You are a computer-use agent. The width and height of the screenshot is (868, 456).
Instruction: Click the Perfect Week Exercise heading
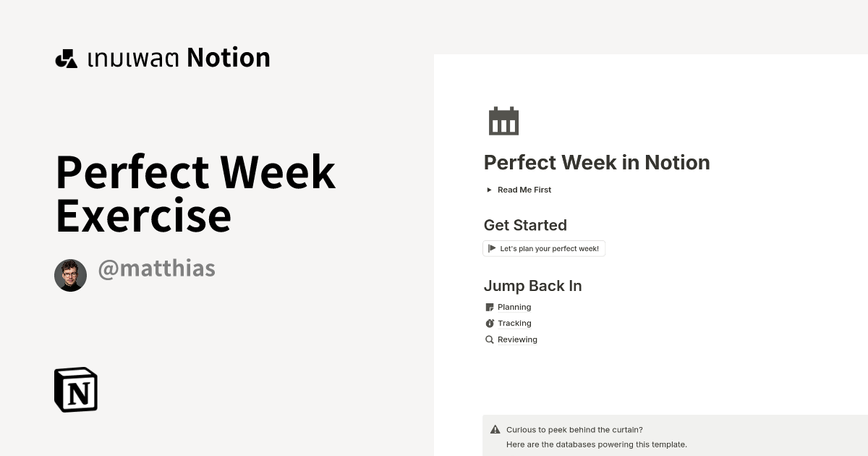(195, 192)
